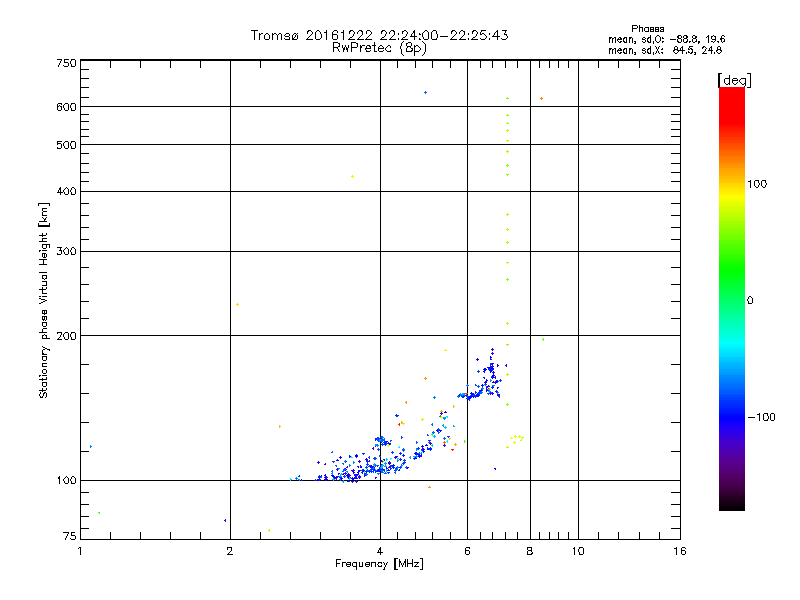The width and height of the screenshot is (800, 600).
Task: Click the x-axis tick label '16'
Action: pos(680,551)
